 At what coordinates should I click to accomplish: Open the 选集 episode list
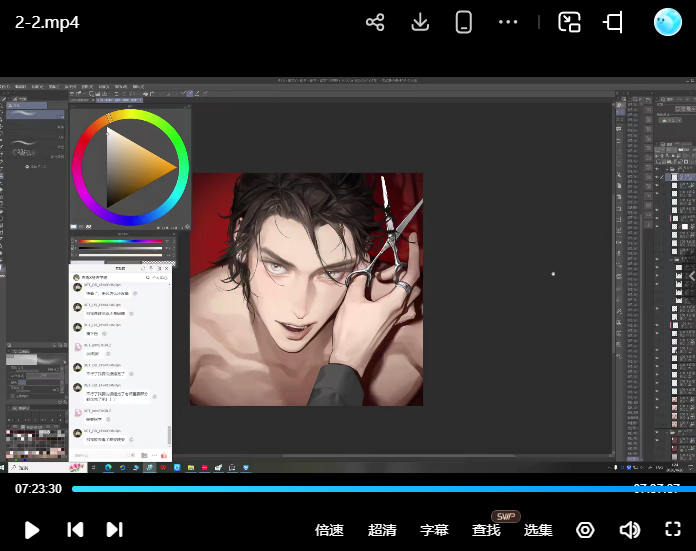[x=538, y=530]
